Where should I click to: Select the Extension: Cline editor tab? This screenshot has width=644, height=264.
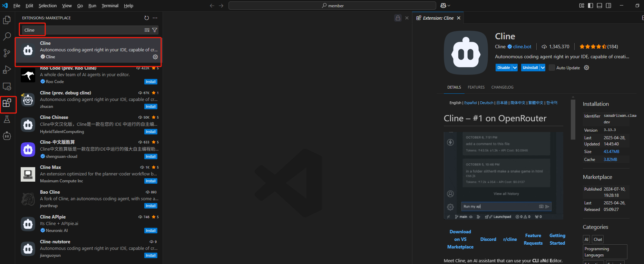coord(438,18)
